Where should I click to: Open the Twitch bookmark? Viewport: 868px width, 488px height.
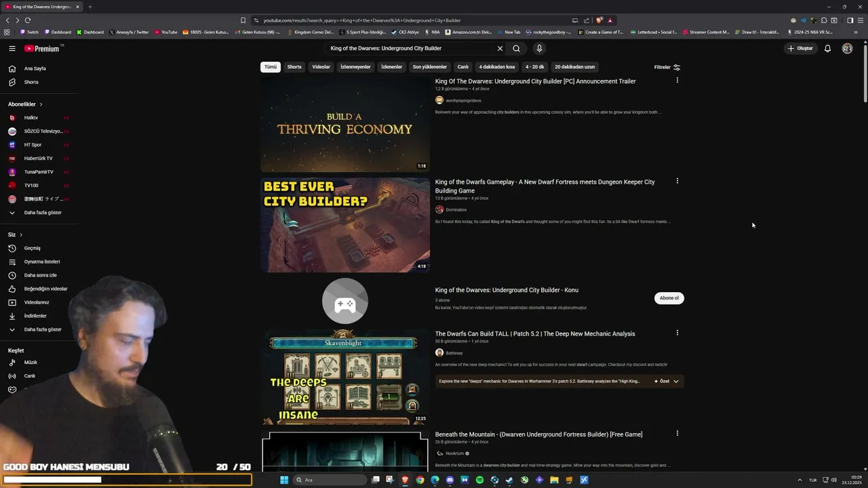tap(29, 32)
